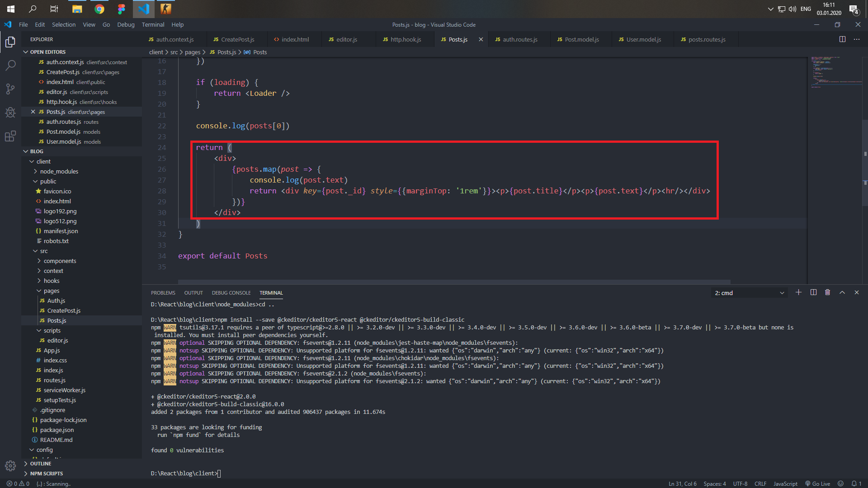Open the Extensions view
This screenshot has width=868, height=488.
tap(10, 136)
